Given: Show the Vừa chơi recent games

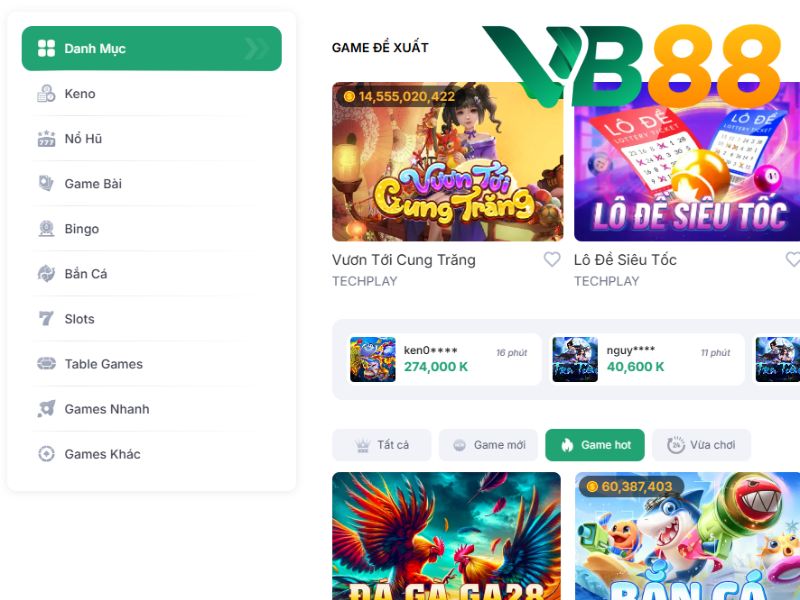Looking at the screenshot, I should point(702,445).
